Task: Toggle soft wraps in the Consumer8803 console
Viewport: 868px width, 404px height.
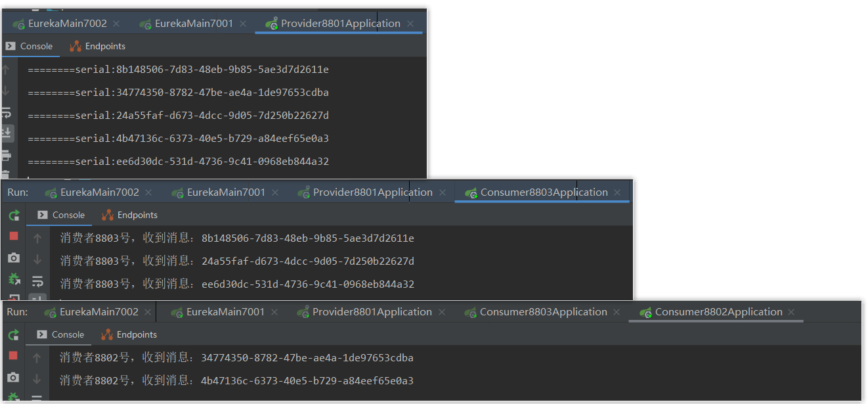Action: [x=37, y=281]
